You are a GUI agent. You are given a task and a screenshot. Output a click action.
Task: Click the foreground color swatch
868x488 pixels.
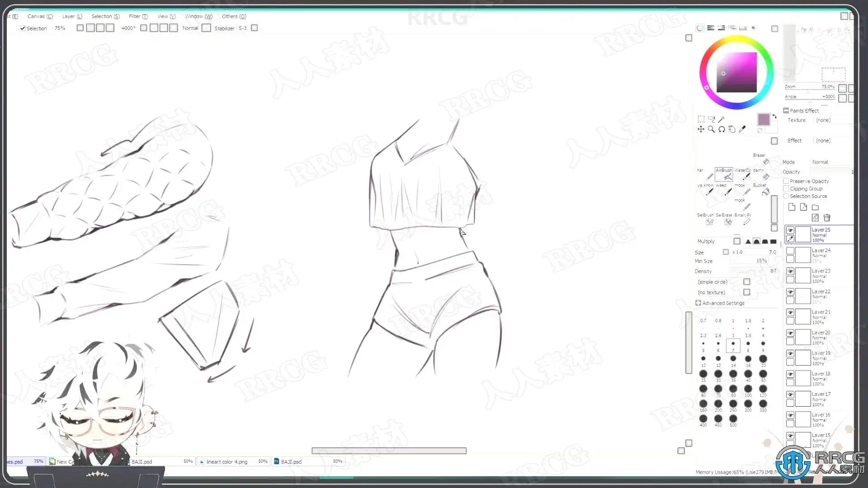764,119
